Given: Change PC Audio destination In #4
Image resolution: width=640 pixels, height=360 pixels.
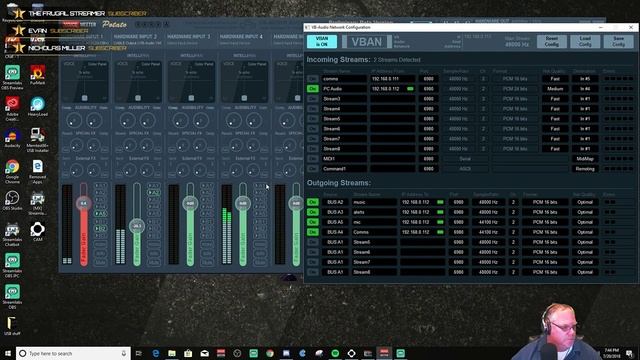Looking at the screenshot, I should click(585, 89).
